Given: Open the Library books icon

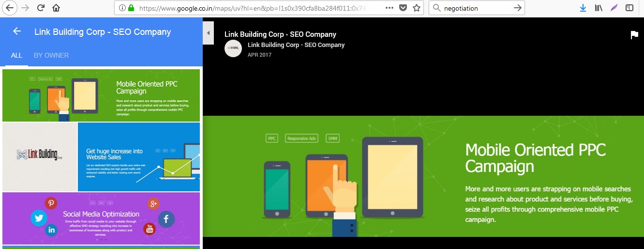Looking at the screenshot, I should click(599, 8).
